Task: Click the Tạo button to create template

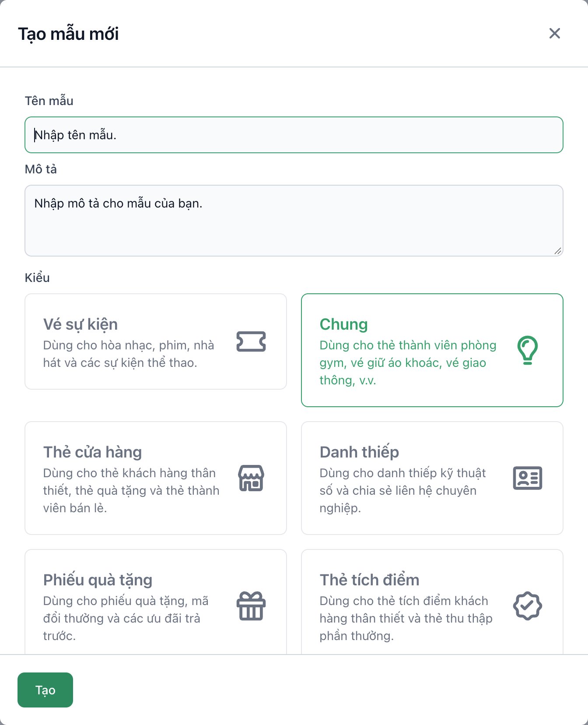Action: point(45,690)
